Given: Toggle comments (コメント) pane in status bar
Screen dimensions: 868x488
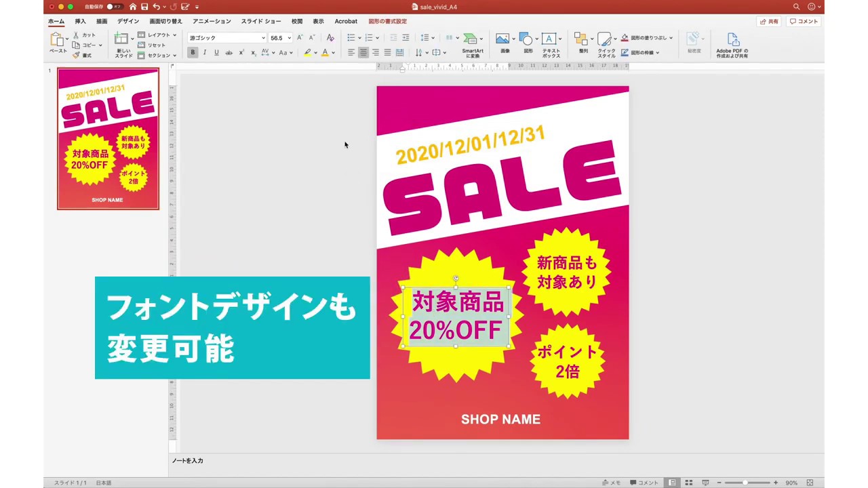Looking at the screenshot, I should tap(644, 483).
